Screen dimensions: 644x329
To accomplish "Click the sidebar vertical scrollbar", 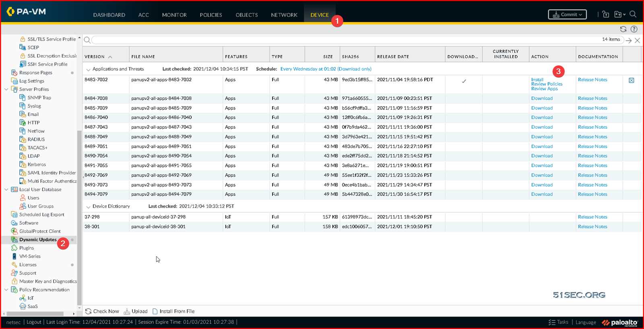I will tap(79, 217).
